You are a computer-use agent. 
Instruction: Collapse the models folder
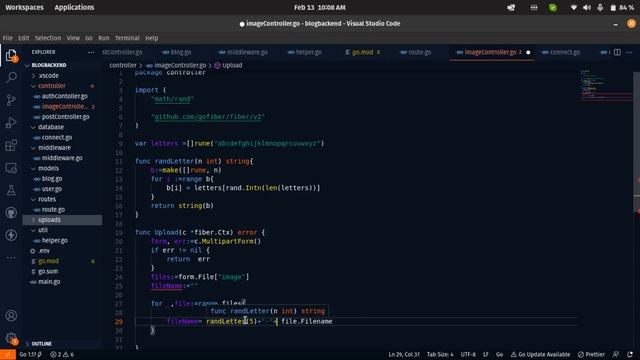pos(48,168)
